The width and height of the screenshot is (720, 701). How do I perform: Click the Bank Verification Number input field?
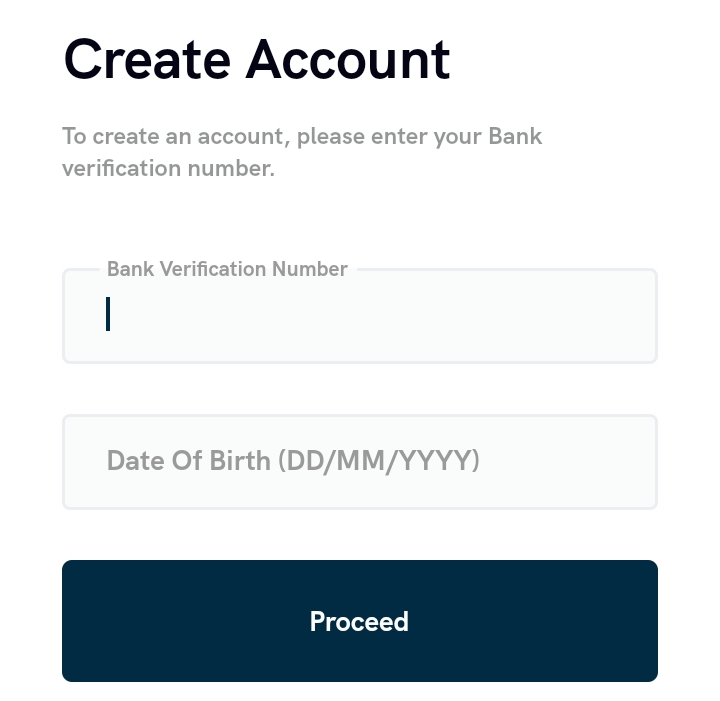(x=360, y=318)
